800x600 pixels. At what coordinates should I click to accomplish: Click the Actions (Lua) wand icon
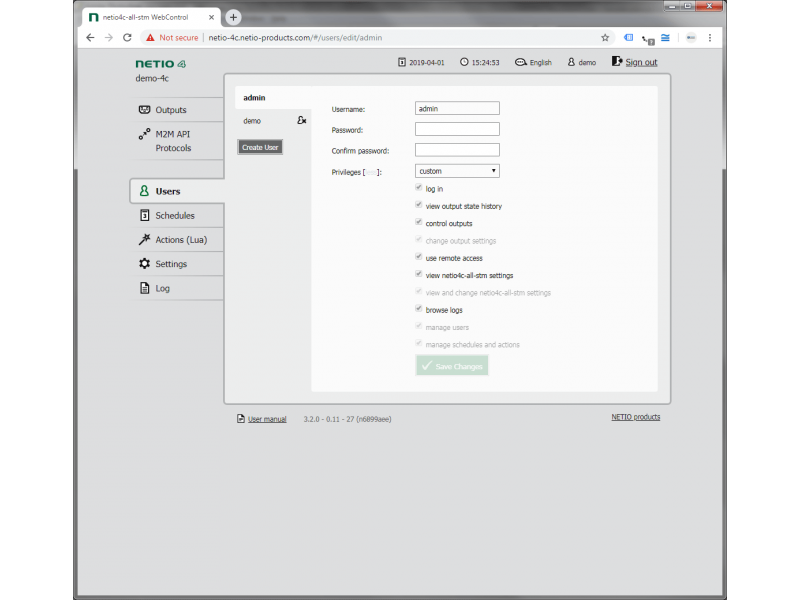pyautogui.click(x=144, y=239)
